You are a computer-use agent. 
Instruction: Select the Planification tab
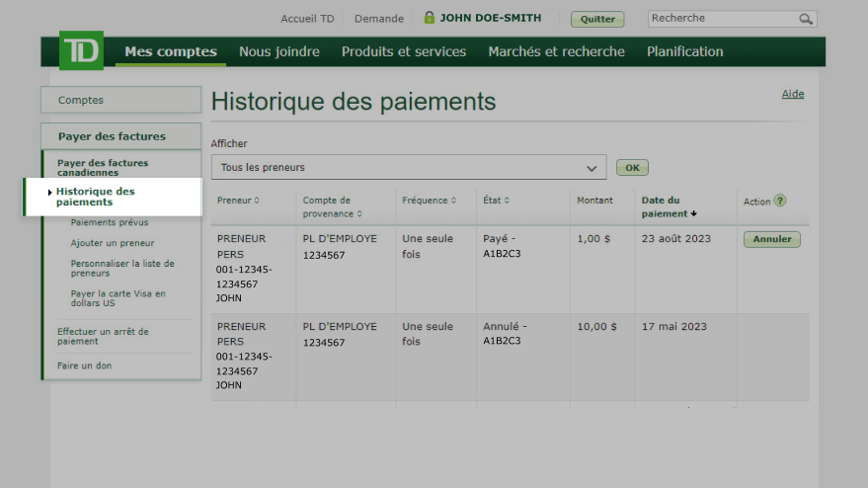coord(684,51)
